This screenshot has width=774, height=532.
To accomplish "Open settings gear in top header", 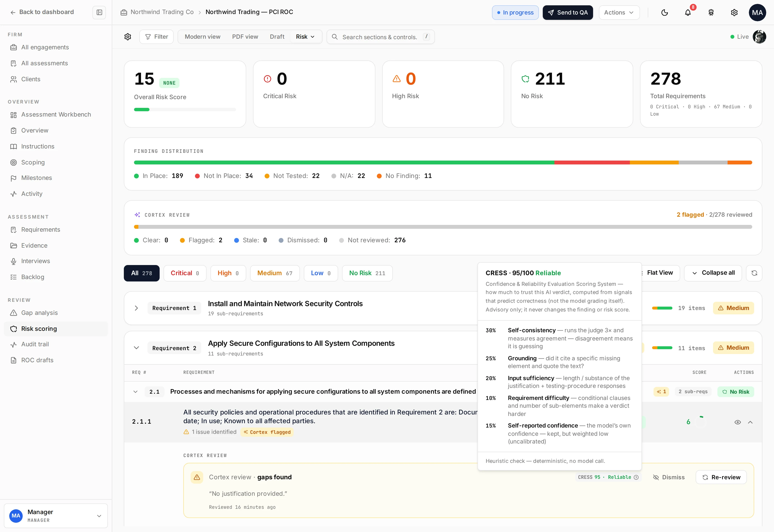I will tap(734, 13).
